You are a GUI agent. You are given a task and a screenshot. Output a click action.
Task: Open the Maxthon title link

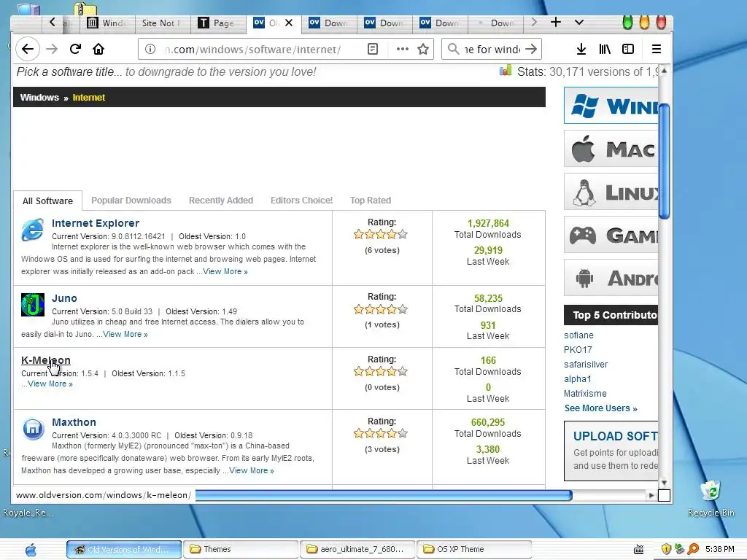[74, 422]
